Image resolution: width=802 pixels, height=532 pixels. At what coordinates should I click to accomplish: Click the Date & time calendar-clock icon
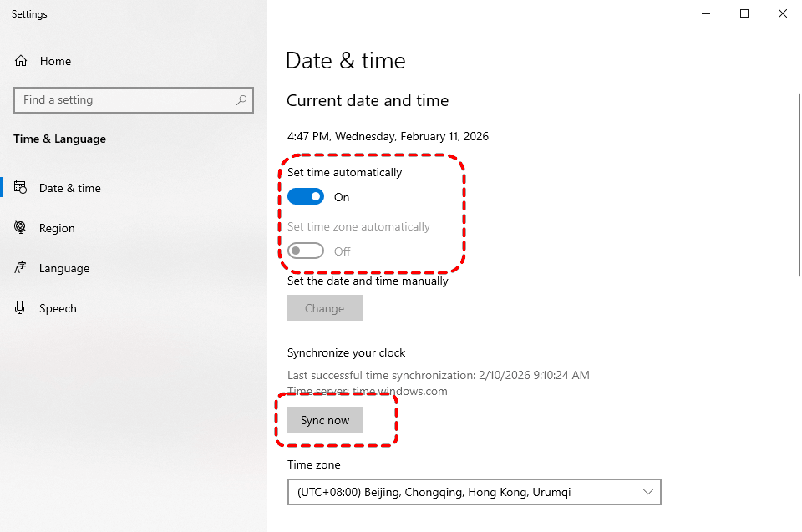[x=21, y=188]
